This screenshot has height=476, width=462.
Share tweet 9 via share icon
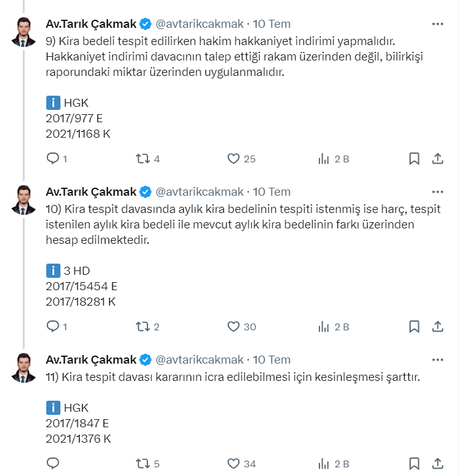437,159
